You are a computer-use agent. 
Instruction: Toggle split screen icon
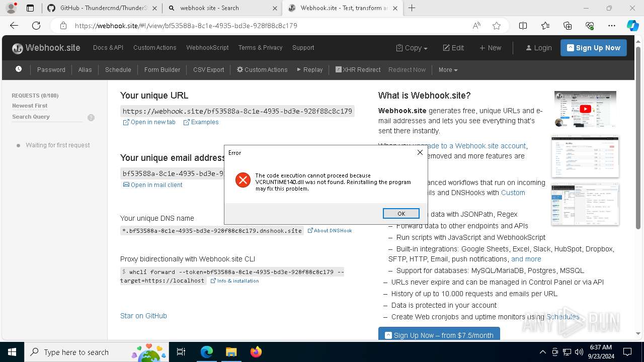point(523,26)
